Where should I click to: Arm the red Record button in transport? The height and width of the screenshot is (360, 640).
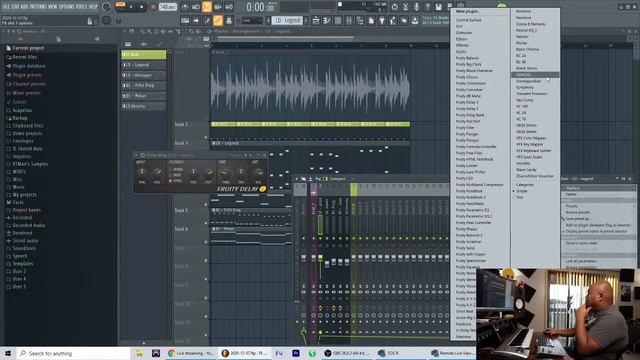coord(153,7)
